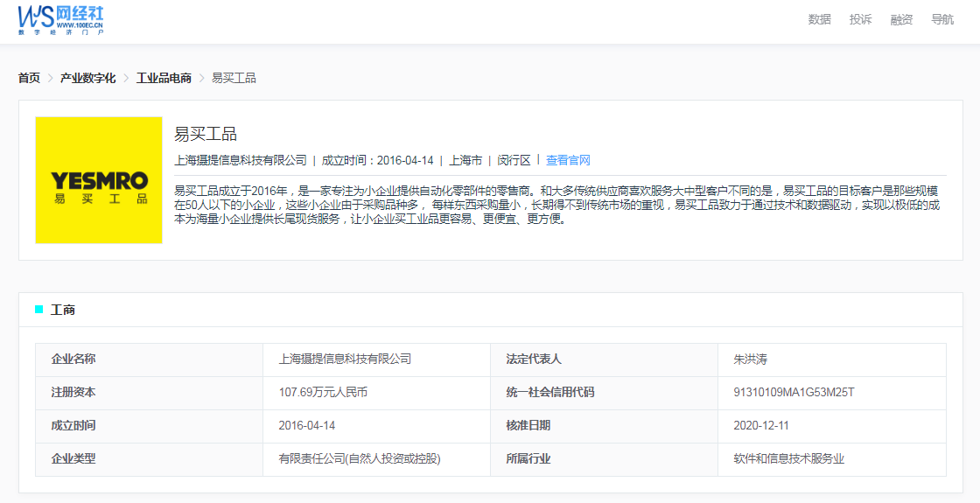Go to 首页 in the breadcrumb
Image resolution: width=980 pixels, height=503 pixels.
point(29,78)
